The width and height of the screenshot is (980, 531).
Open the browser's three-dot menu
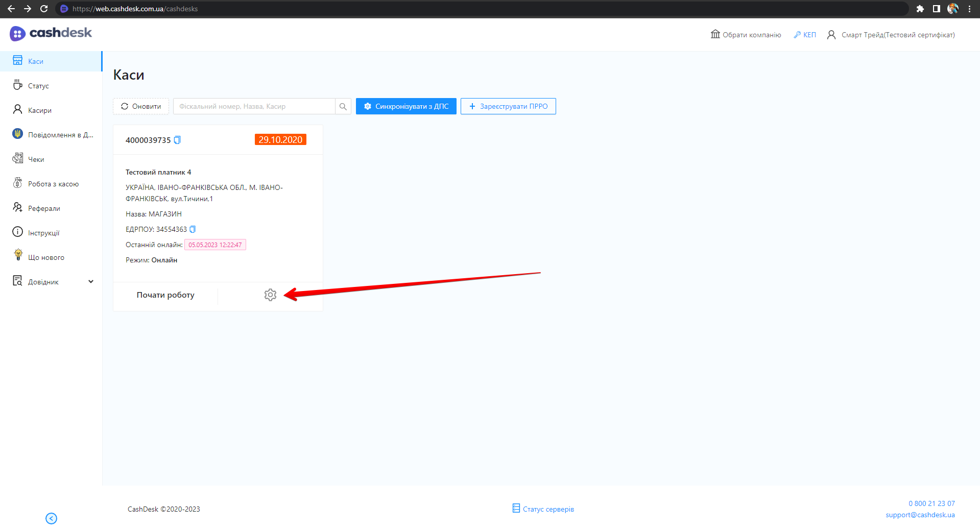pos(969,9)
